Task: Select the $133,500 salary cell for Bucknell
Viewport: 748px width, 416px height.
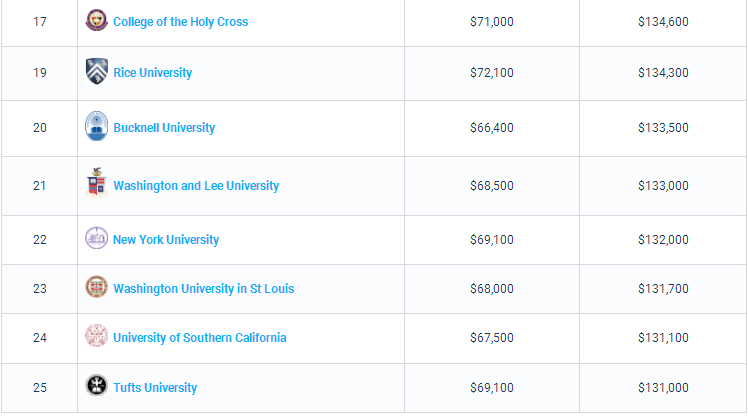Action: 663,128
